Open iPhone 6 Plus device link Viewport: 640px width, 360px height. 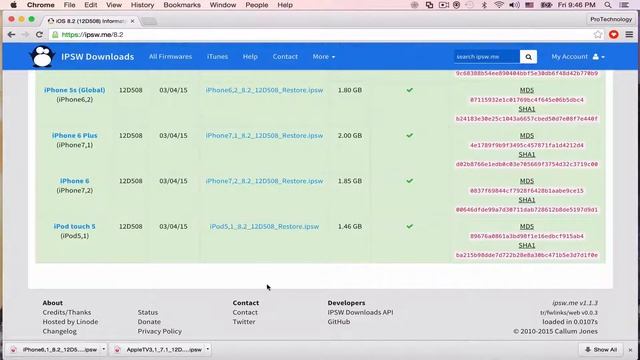point(74,136)
